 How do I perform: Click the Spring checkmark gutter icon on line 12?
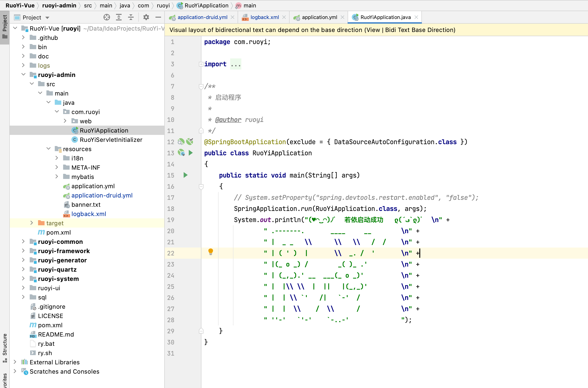[190, 142]
